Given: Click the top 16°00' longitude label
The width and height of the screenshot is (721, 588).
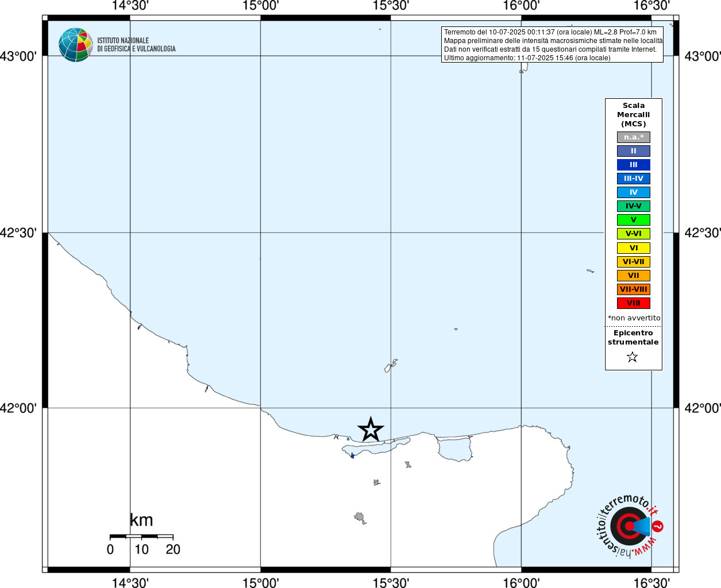Looking at the screenshot, I should [521, 6].
